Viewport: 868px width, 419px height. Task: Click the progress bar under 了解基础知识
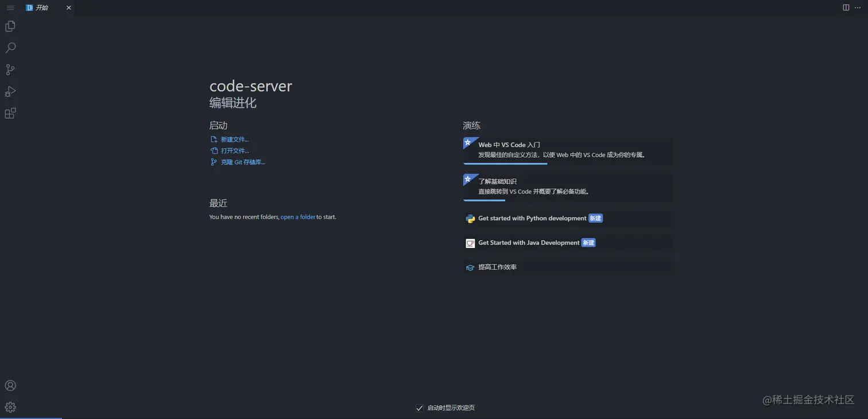click(x=484, y=200)
